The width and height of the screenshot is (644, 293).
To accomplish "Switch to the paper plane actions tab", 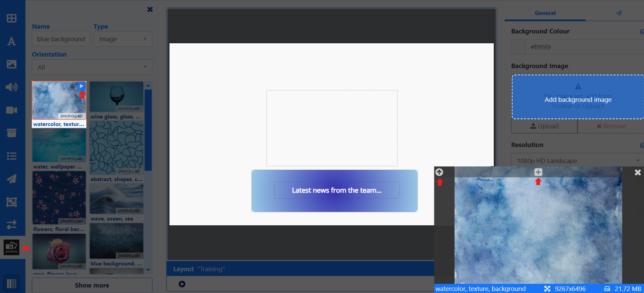I will (x=618, y=13).
